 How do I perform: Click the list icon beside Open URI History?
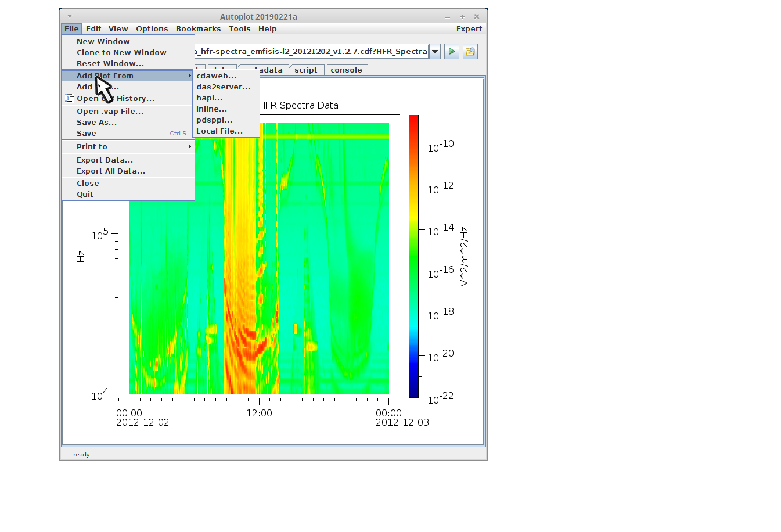coord(69,98)
